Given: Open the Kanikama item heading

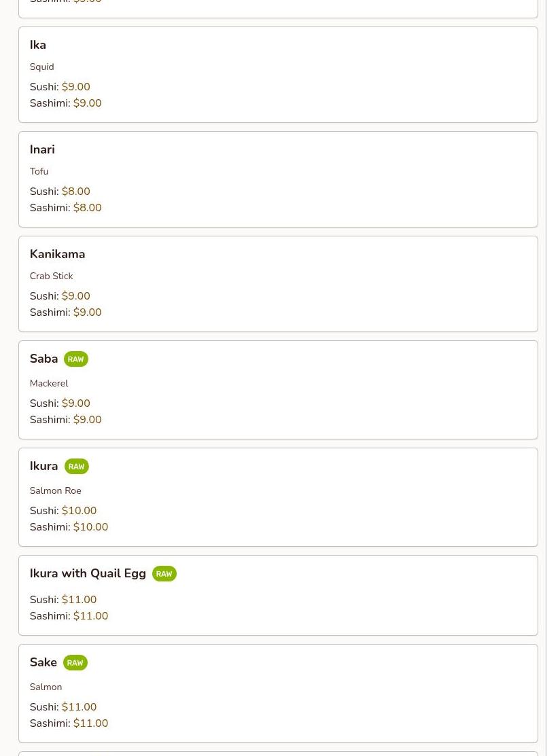Looking at the screenshot, I should 57,254.
